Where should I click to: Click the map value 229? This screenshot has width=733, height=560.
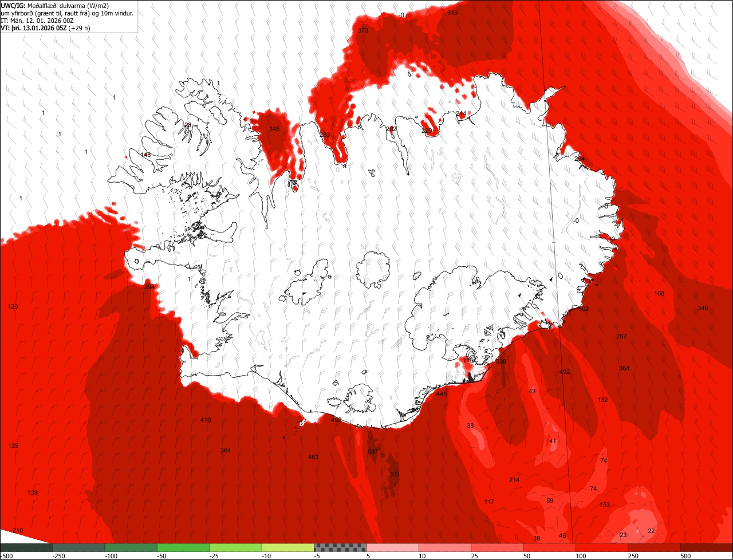427,131
